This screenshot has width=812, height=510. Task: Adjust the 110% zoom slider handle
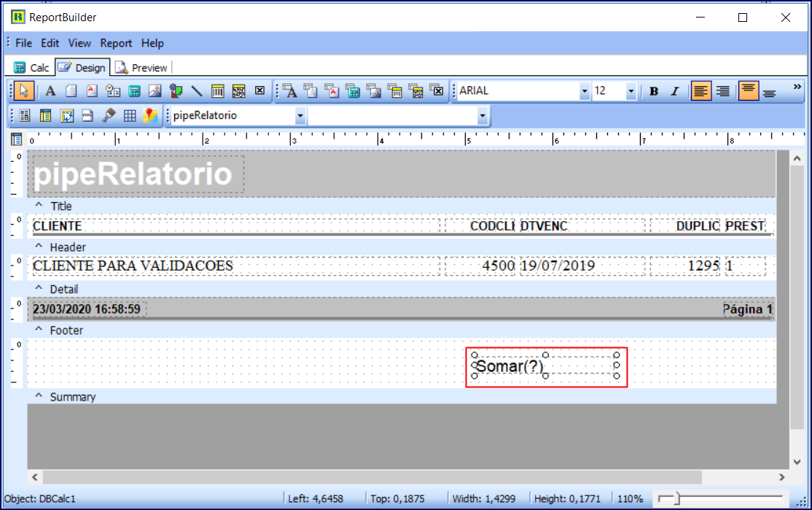[x=677, y=498]
